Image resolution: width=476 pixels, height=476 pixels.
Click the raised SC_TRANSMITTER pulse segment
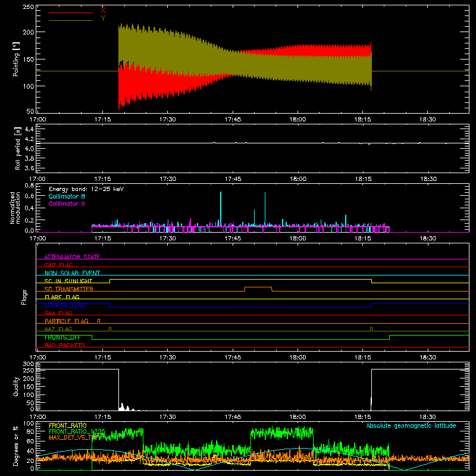coord(258,287)
